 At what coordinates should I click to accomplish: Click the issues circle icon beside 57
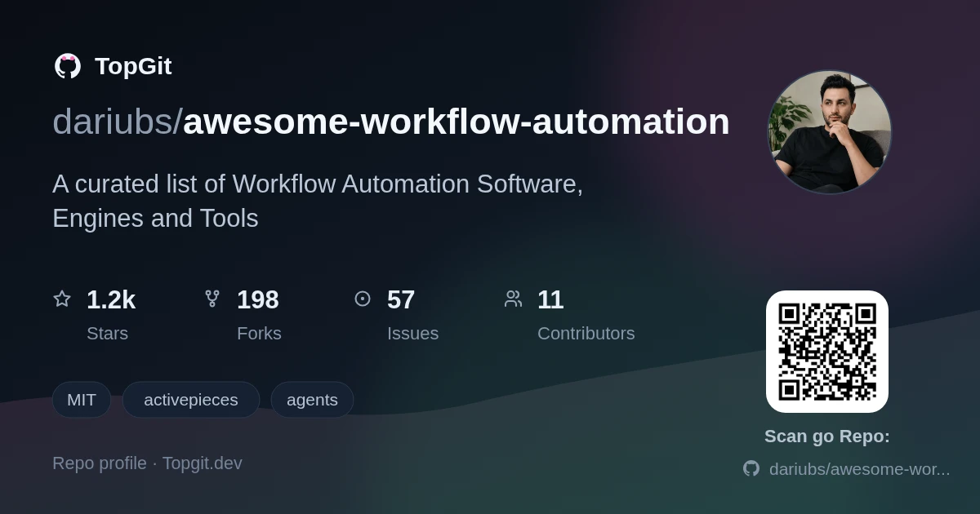pyautogui.click(x=363, y=299)
